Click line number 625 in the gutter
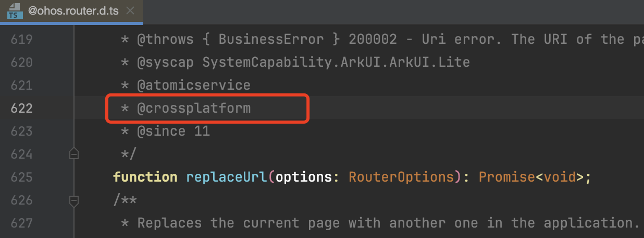The height and width of the screenshot is (238, 644). [x=22, y=177]
